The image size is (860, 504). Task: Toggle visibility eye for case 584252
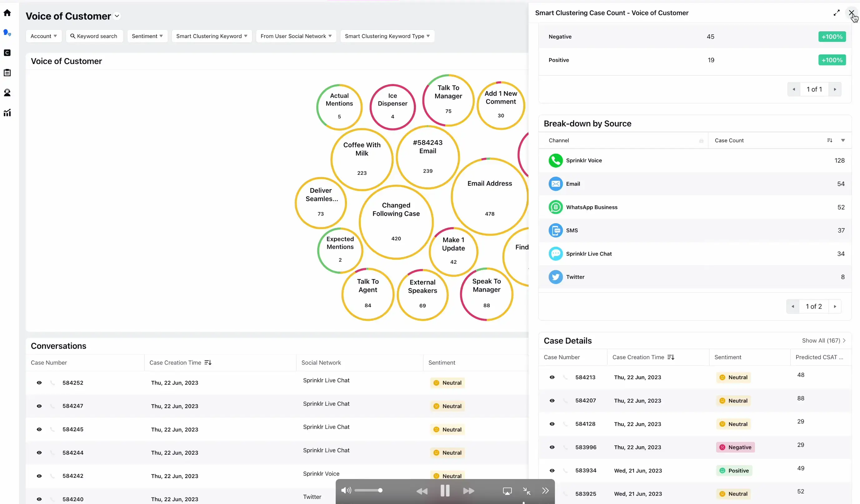39,383
